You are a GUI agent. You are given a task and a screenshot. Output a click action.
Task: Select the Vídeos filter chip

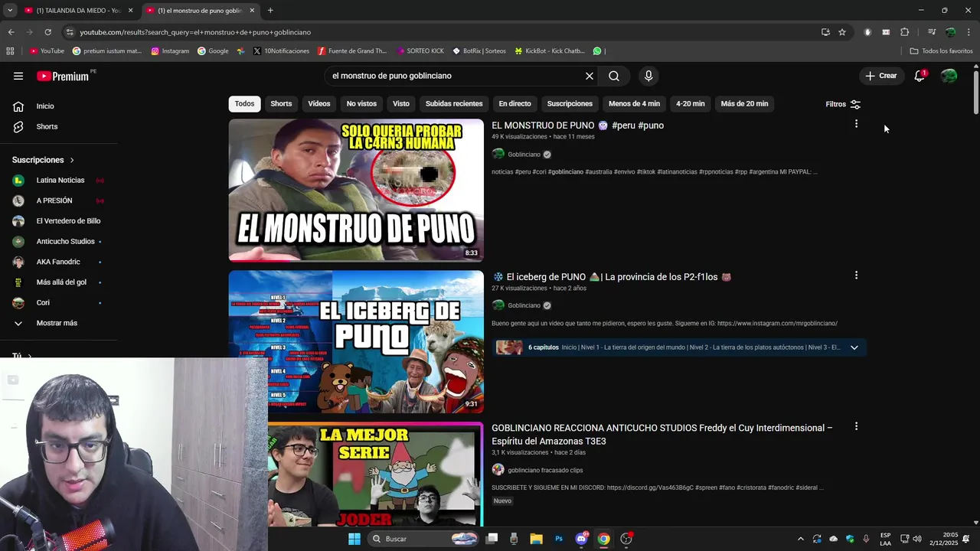pyautogui.click(x=319, y=104)
